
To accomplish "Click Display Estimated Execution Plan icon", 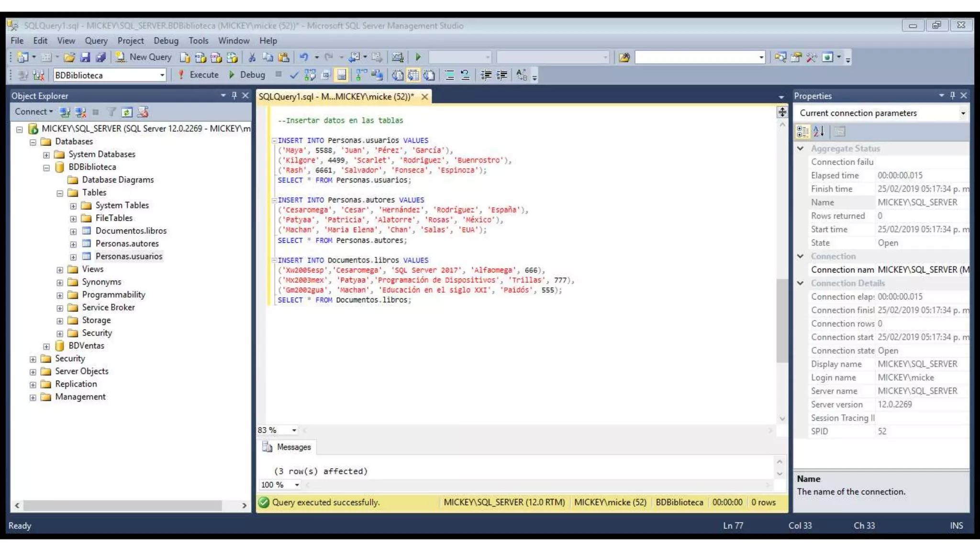I will click(x=310, y=75).
